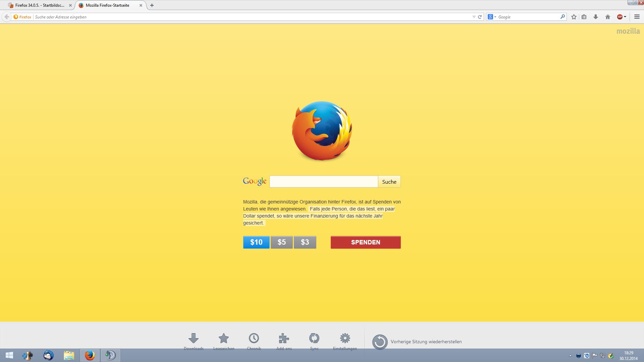Viewport: 644px width, 362px height.
Task: Click the home toolbar icon
Action: [607, 17]
